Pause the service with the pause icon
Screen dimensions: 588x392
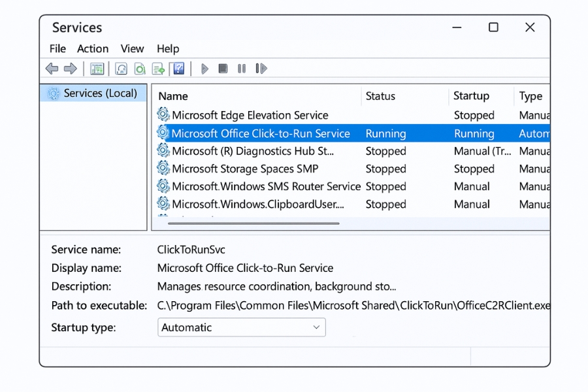(x=242, y=69)
